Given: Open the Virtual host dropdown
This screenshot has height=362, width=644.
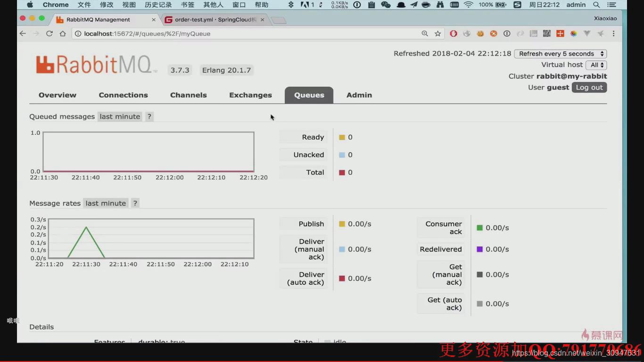Looking at the screenshot, I should (596, 65).
